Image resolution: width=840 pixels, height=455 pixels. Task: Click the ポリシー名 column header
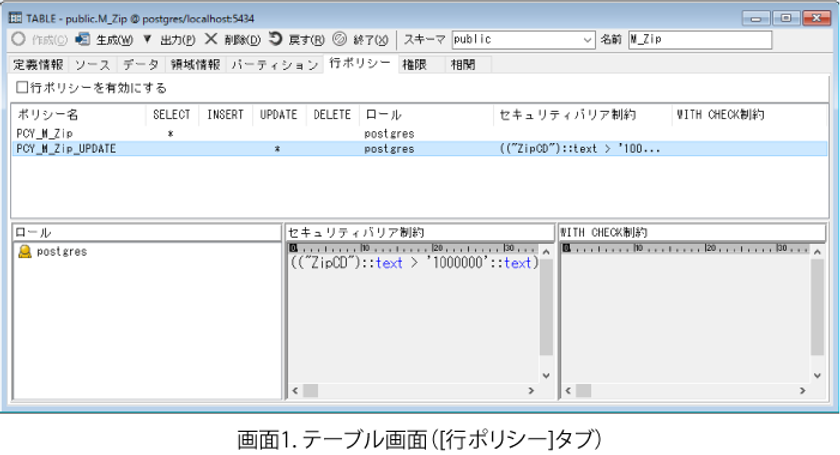[x=79, y=115]
